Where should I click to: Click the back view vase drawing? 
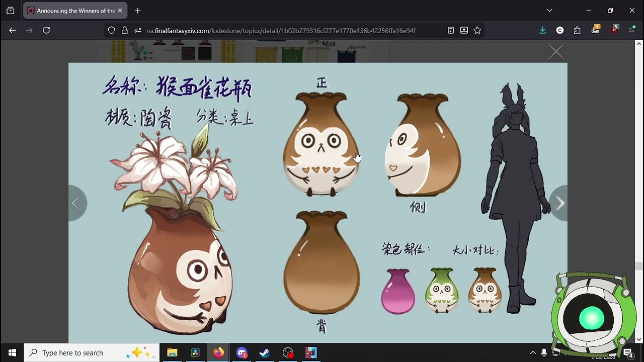pyautogui.click(x=321, y=262)
